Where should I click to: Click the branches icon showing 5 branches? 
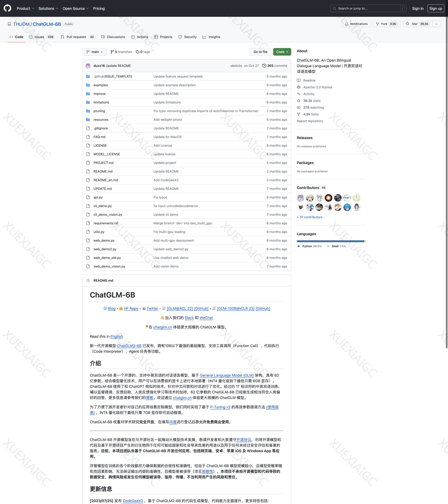(112, 52)
